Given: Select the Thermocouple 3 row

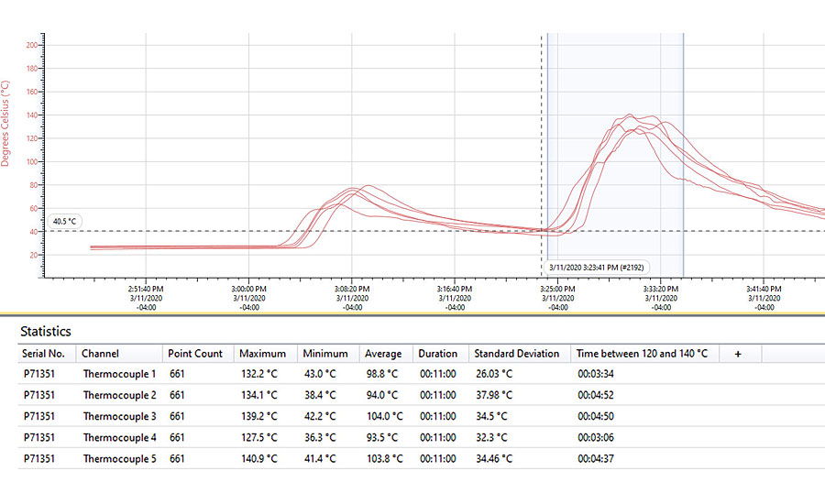Looking at the screenshot, I should pos(119,416).
